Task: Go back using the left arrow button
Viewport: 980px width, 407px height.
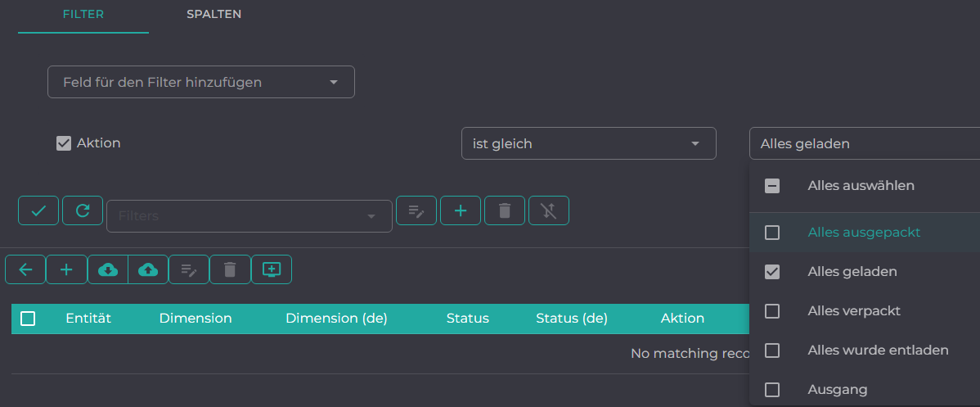Action: (x=25, y=270)
